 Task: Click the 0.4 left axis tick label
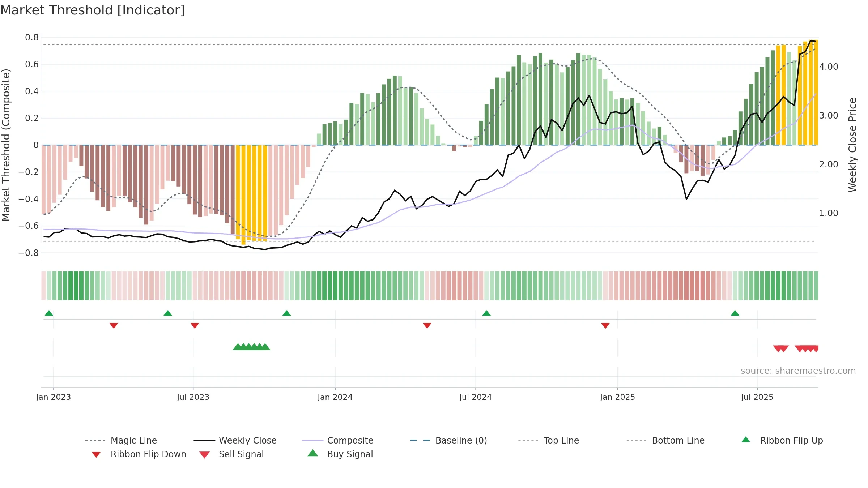(x=32, y=91)
